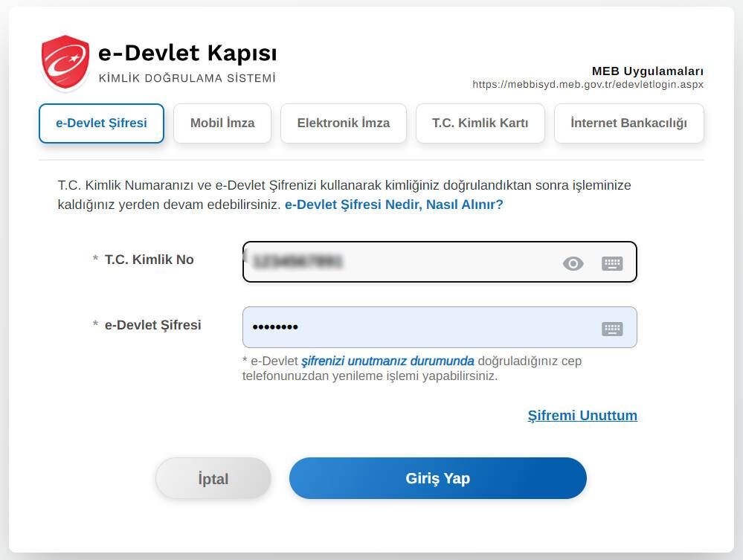The image size is (743, 560).
Task: Choose the T.C. Kimlik Kartı tab
Action: point(480,123)
